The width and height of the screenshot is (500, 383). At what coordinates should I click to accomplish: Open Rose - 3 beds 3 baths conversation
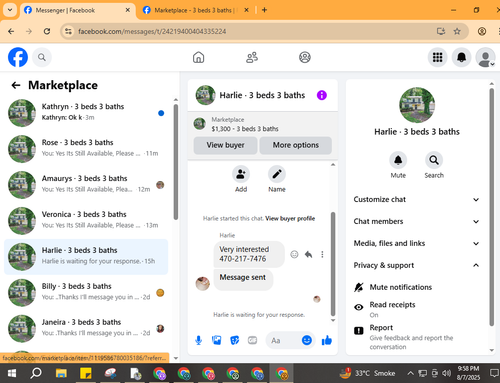click(86, 149)
